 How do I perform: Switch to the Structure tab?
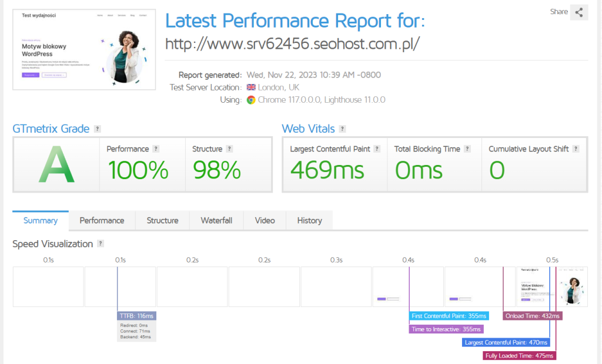(162, 221)
